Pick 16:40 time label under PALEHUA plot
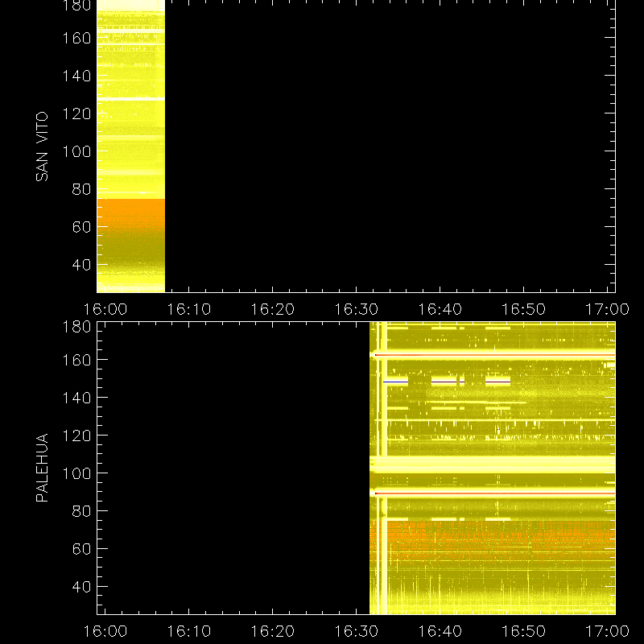 pyautogui.click(x=440, y=631)
